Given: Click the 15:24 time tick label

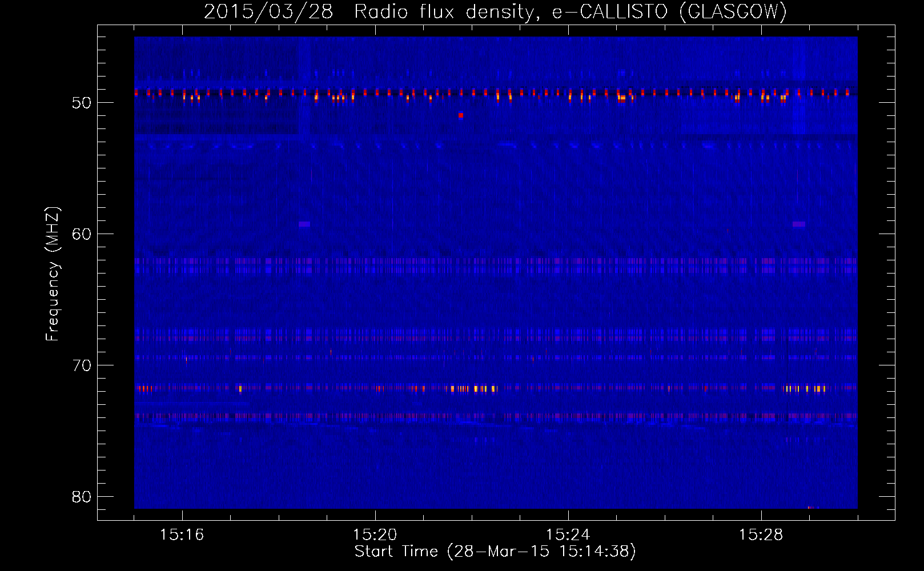Looking at the screenshot, I should tap(568, 535).
